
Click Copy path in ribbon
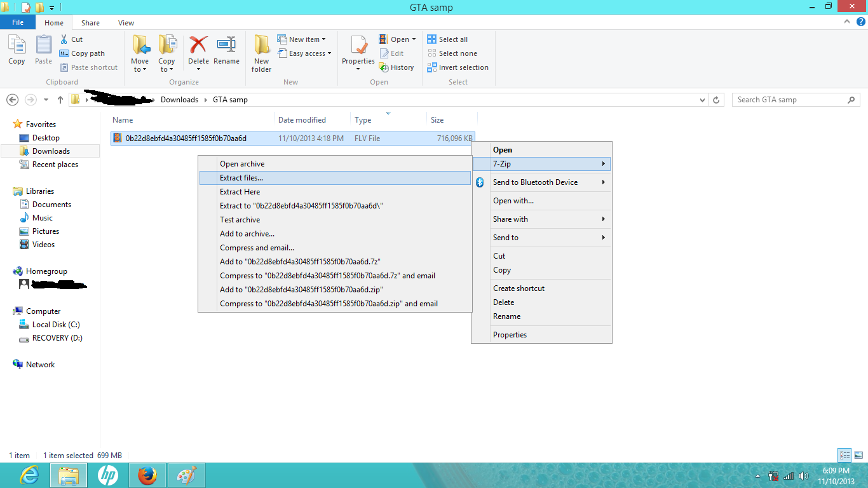tap(82, 53)
